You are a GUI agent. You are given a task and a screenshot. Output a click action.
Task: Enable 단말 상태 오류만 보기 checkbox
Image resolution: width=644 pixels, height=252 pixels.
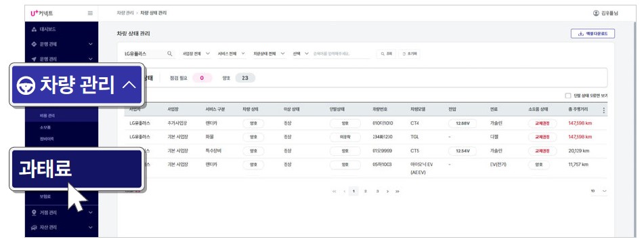point(568,96)
